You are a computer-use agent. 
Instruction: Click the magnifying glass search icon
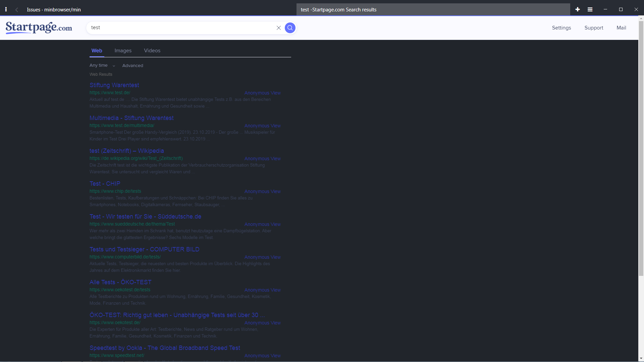[290, 28]
